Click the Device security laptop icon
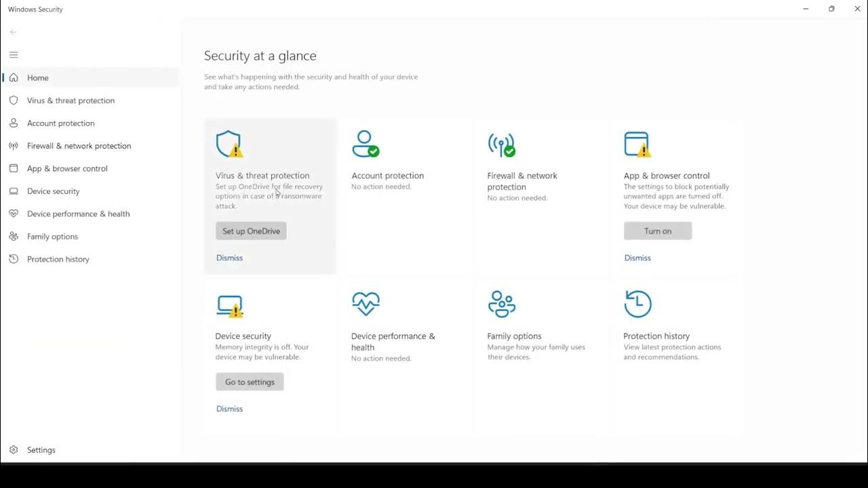 coord(229,306)
